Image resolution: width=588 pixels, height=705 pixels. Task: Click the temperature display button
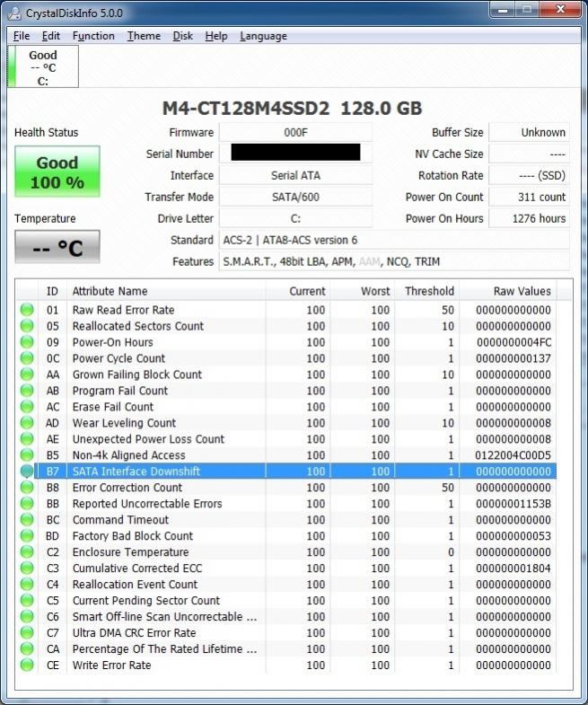57,247
